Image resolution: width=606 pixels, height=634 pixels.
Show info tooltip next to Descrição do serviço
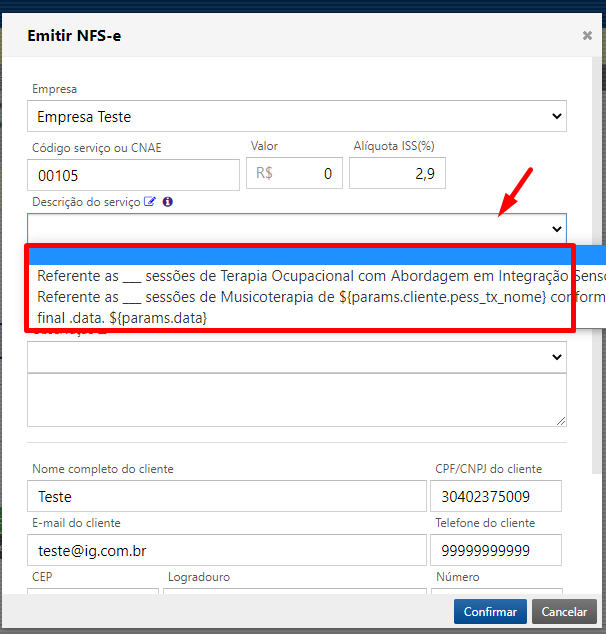(168, 201)
